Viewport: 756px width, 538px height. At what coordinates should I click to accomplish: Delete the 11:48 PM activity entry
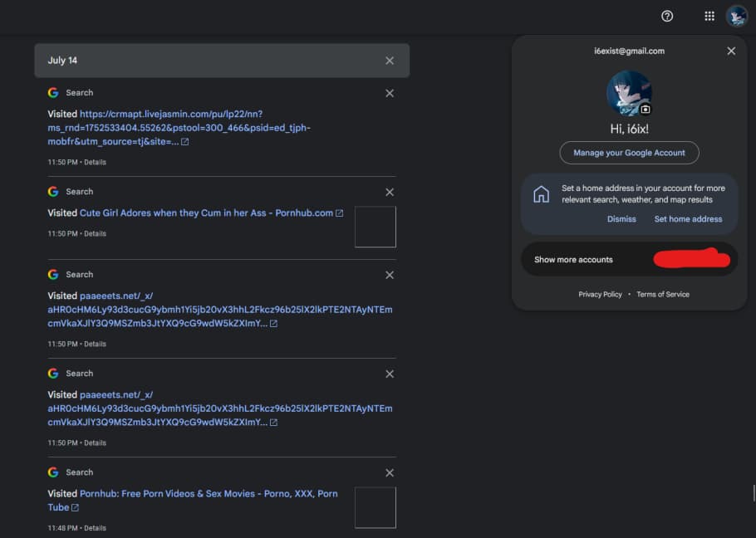tap(390, 472)
